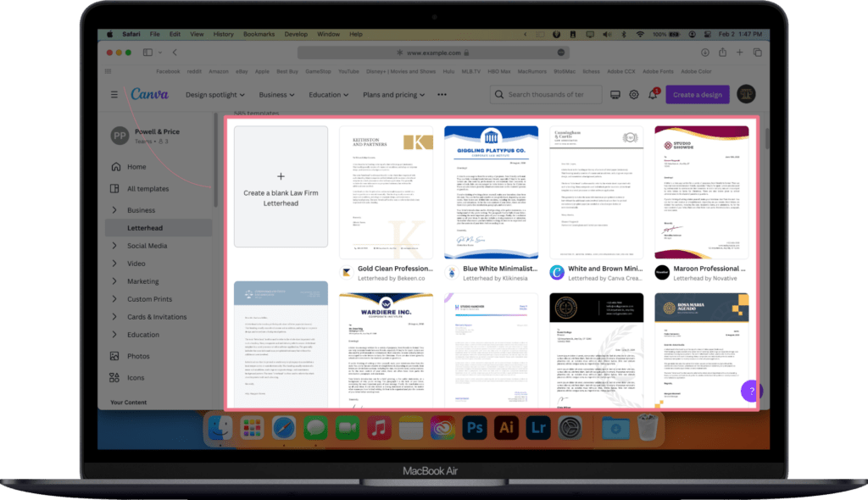
Task: Launch Finder from the dock
Action: (x=220, y=428)
